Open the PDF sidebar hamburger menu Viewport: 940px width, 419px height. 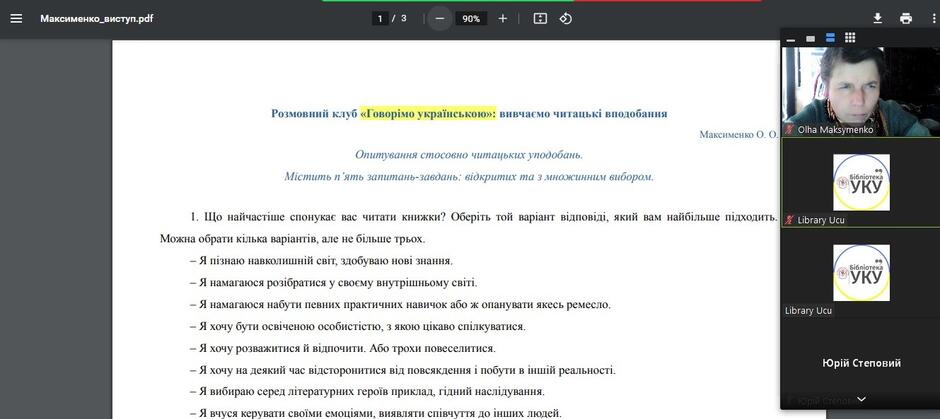pos(16,19)
